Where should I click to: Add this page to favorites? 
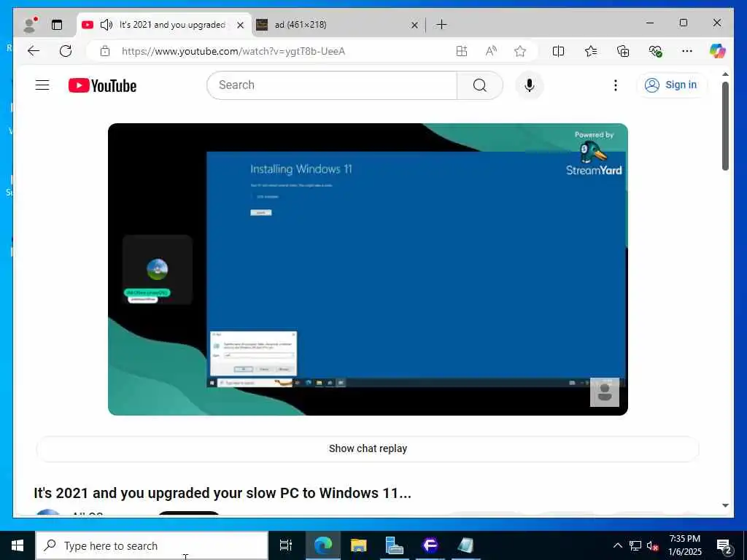pyautogui.click(x=520, y=52)
